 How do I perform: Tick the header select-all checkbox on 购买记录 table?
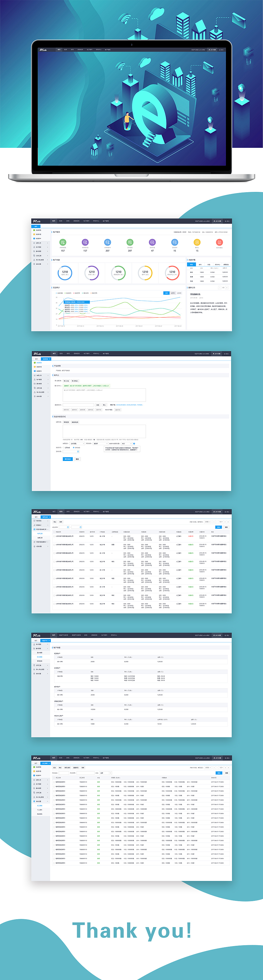click(x=54, y=532)
